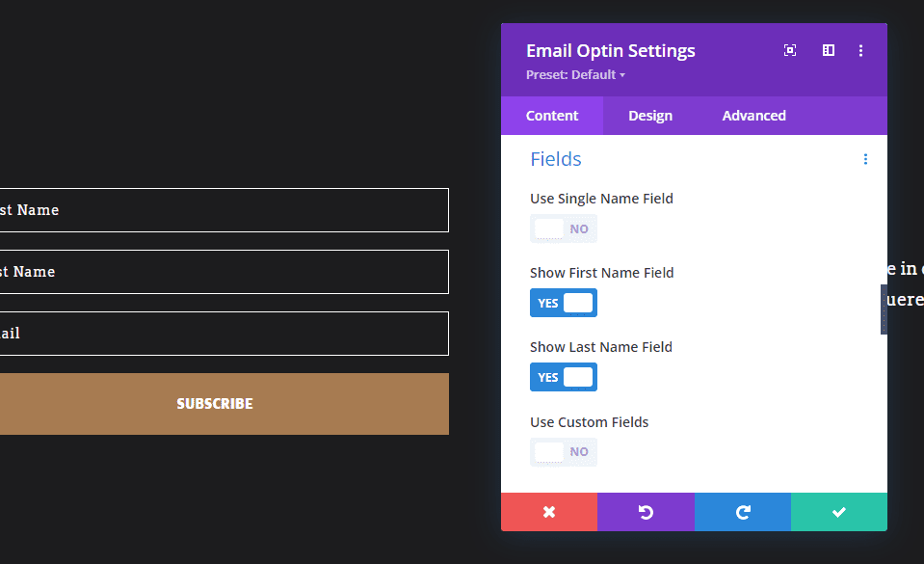Enable the Use Custom Fields toggle
Image resolution: width=924 pixels, height=564 pixels.
(563, 452)
